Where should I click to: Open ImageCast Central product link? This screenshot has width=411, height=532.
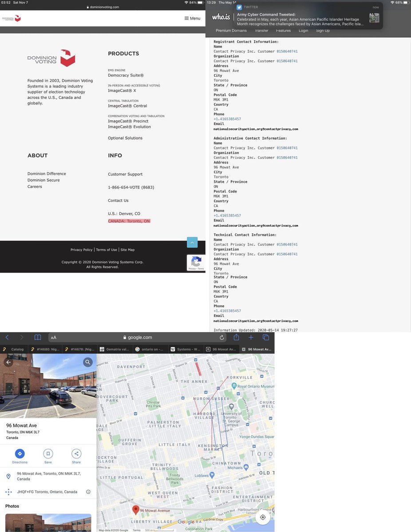point(127,106)
